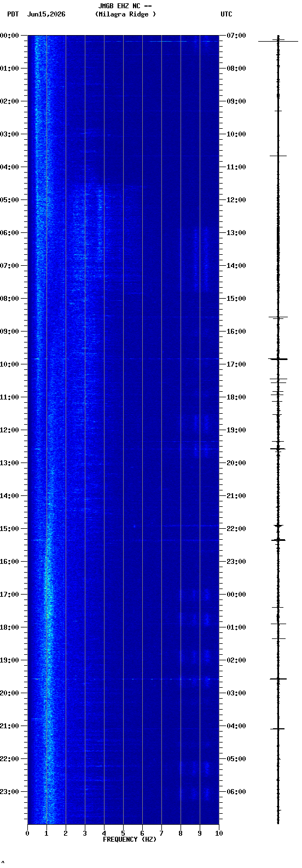The height and width of the screenshot is (868, 302).
Task: Select the PDT axis '19:00' label
Action: (x=9, y=660)
